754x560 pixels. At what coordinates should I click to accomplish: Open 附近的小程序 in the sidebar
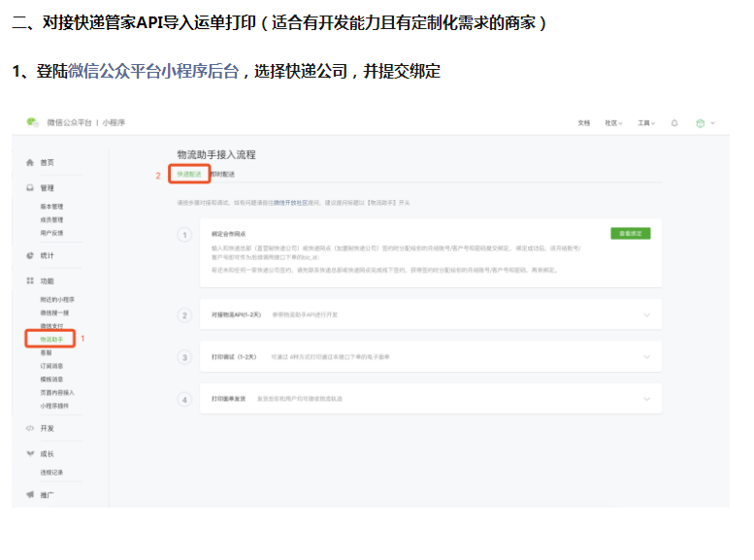click(57, 299)
